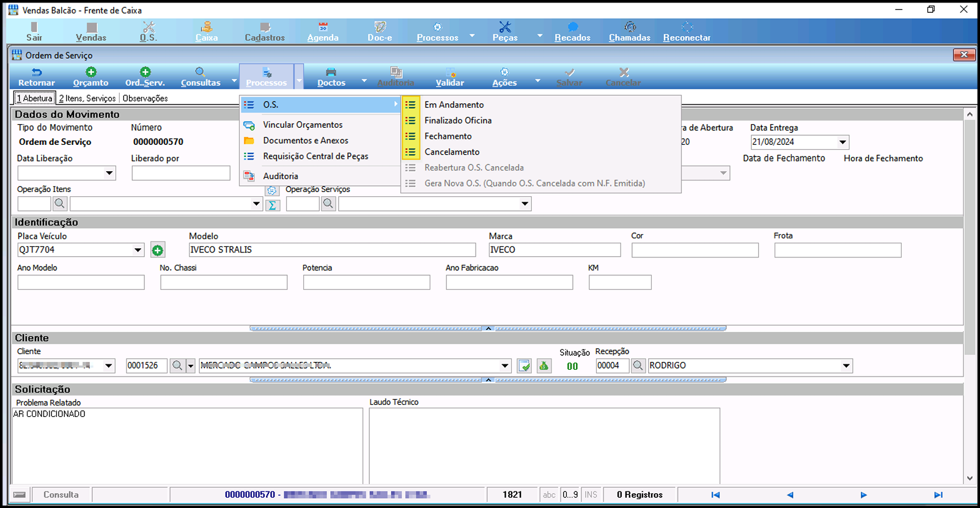Search Operação Serviços with magnifier icon
980x508 pixels.
(328, 204)
